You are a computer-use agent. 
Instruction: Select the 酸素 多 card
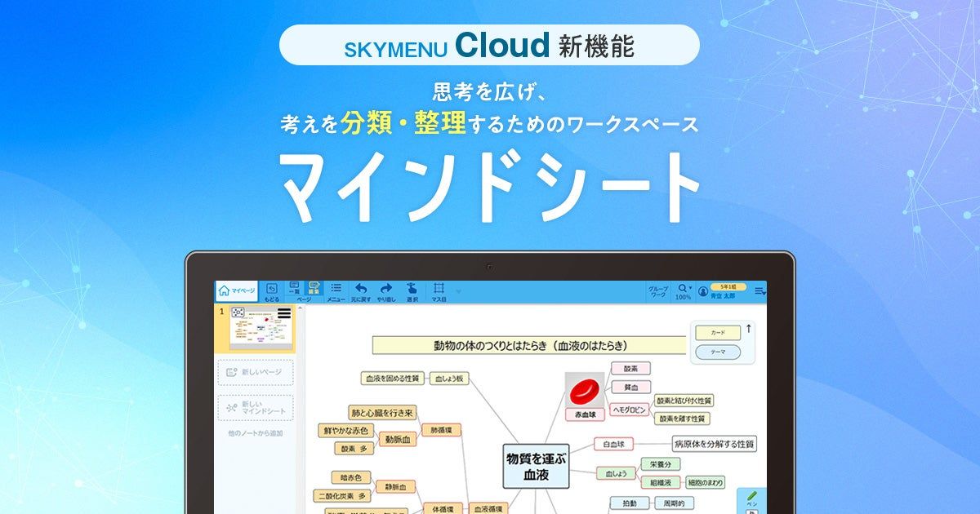pyautogui.click(x=355, y=449)
